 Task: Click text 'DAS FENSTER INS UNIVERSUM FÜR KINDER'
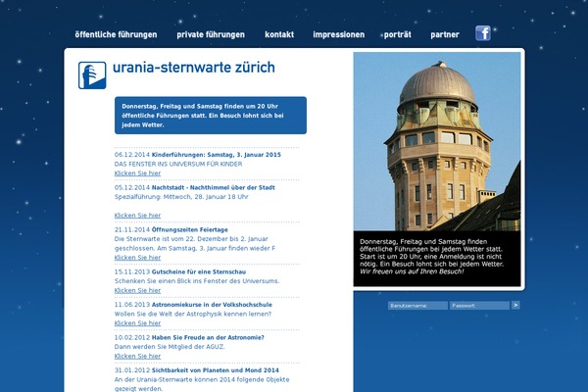tap(178, 164)
